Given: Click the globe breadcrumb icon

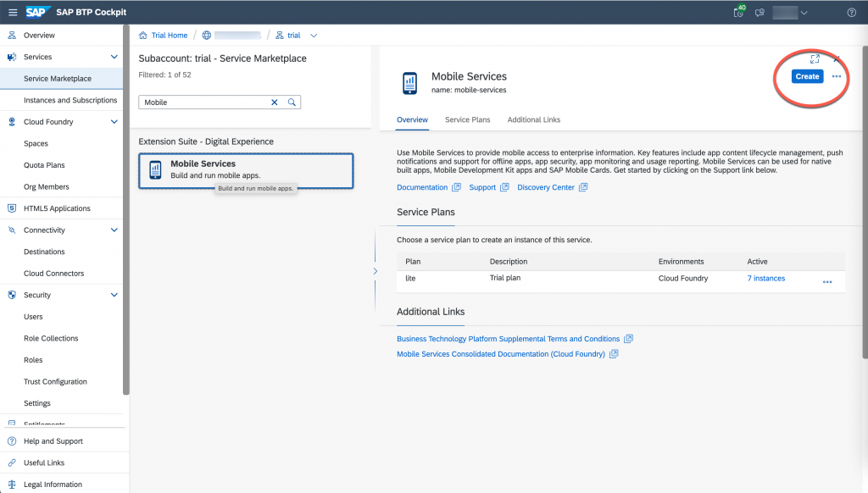Looking at the screenshot, I should 207,36.
